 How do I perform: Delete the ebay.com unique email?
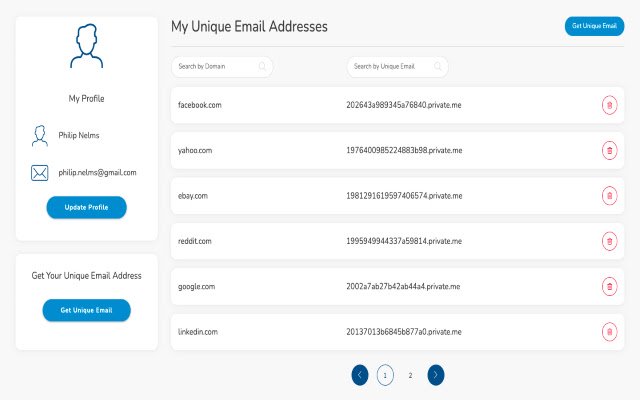609,196
